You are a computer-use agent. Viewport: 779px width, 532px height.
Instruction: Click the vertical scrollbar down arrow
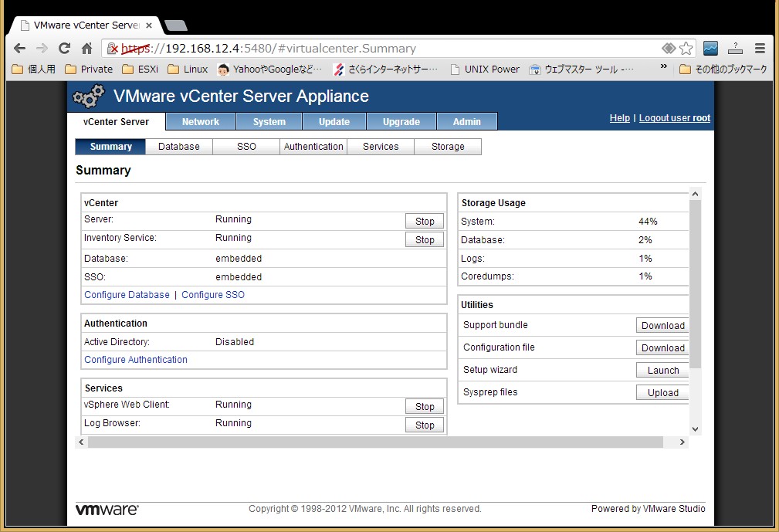(695, 429)
